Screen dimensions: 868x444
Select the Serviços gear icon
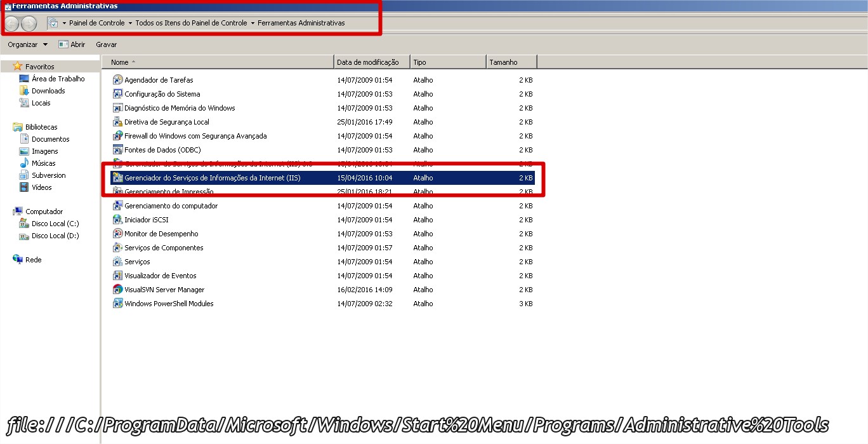117,262
